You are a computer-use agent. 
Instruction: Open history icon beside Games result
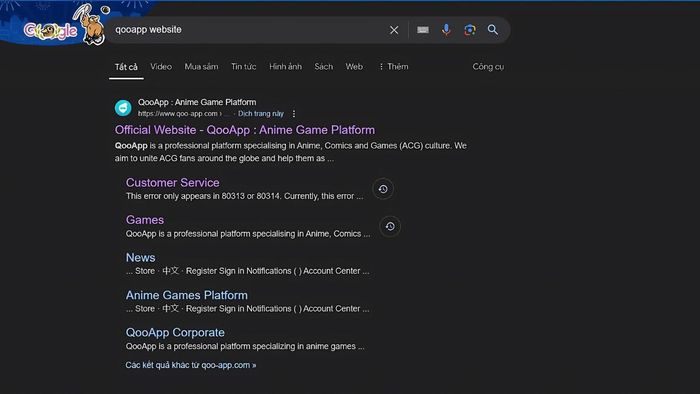click(x=390, y=227)
